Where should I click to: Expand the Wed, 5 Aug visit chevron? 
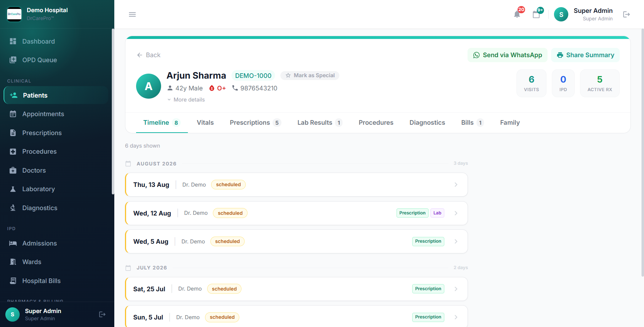coord(456,242)
